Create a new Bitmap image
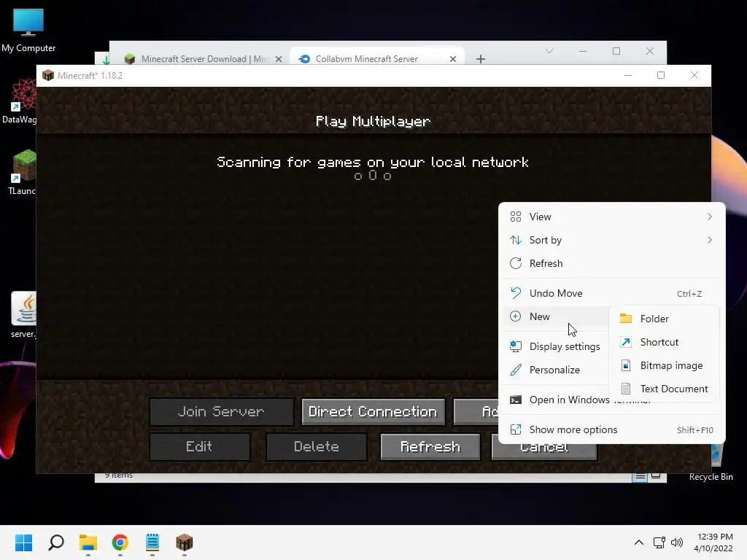Viewport: 747px width, 560px height. 664,366
